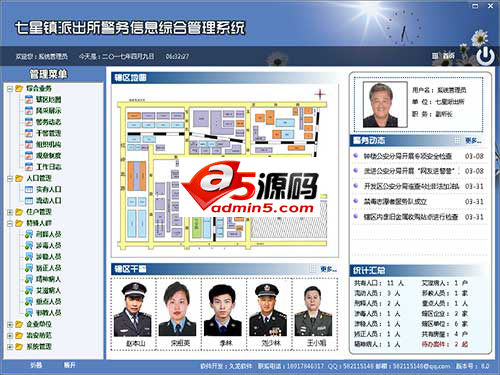Select the 实有人口 table icon
Viewport: 500px width, 375px height.
pyautogui.click(x=29, y=189)
